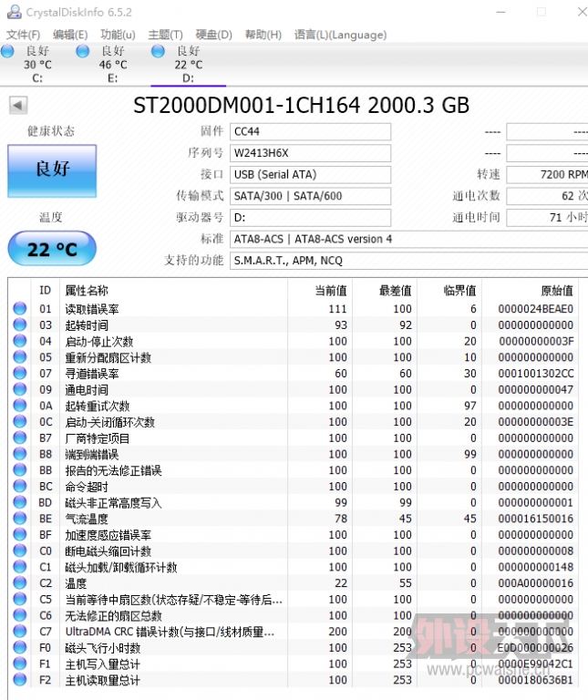
Task: Click the 良好 health status button
Action: tap(52, 170)
